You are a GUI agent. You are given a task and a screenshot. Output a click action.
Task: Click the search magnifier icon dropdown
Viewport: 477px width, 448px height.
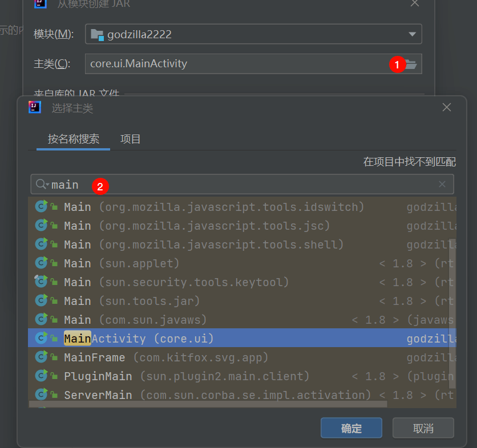[x=42, y=184]
